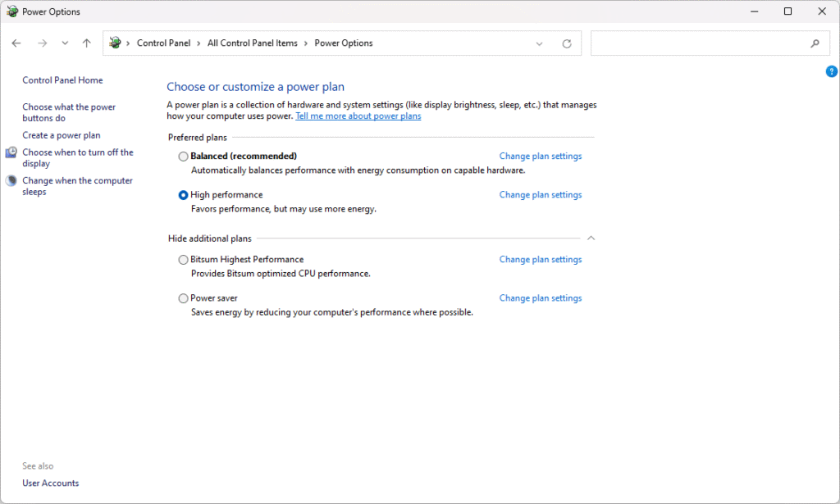
Task: Open User Accounts under See also
Action: (50, 484)
